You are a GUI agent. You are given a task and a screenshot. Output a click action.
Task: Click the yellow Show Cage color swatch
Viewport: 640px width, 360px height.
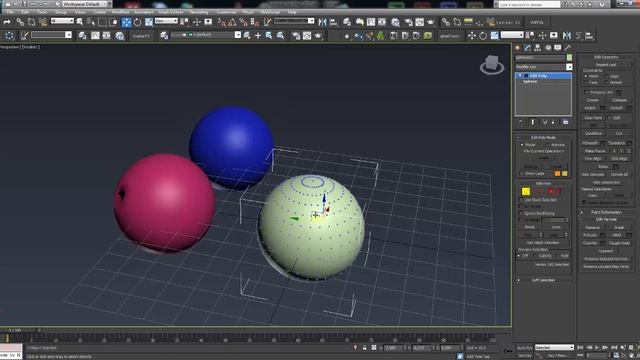pyautogui.click(x=565, y=173)
